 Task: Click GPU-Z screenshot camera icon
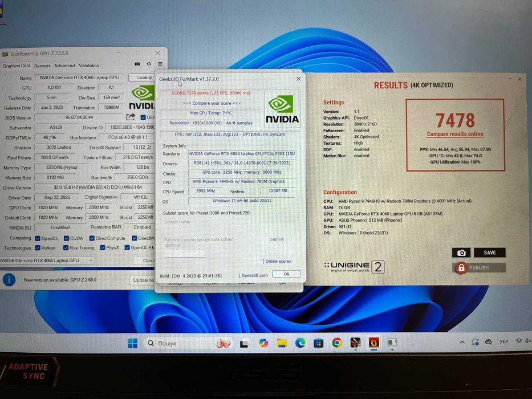click(137, 64)
